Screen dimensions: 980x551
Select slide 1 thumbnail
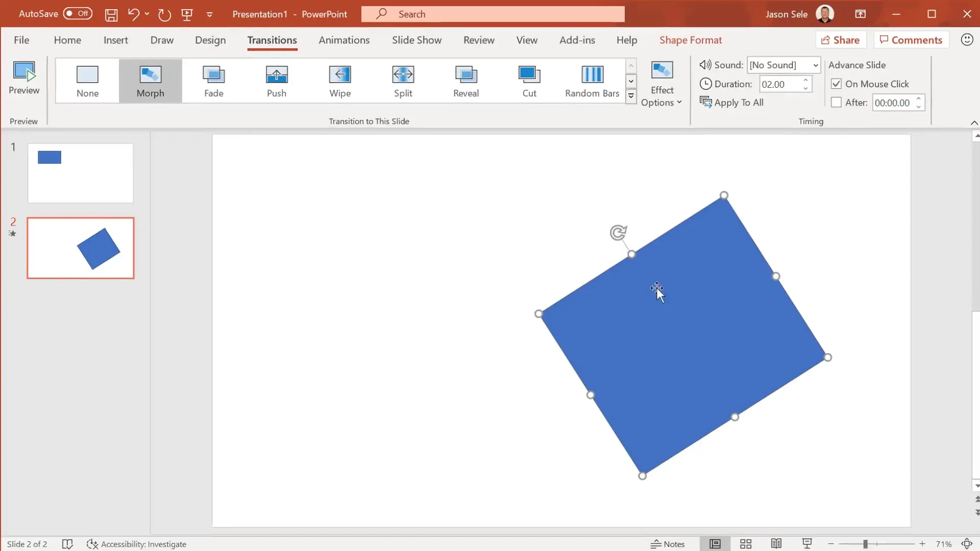click(80, 173)
